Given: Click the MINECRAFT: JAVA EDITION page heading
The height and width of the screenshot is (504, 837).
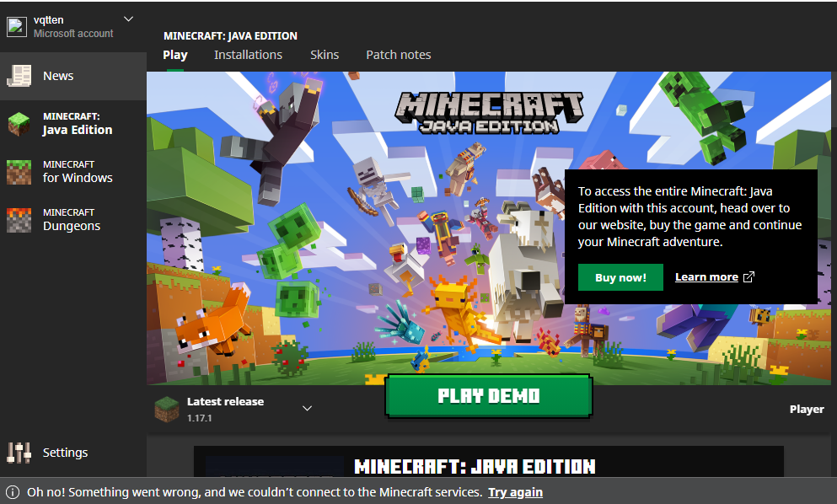Looking at the screenshot, I should coord(230,35).
